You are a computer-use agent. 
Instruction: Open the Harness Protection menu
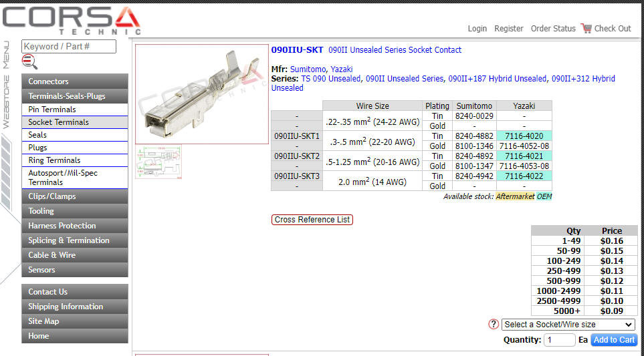coord(75,226)
